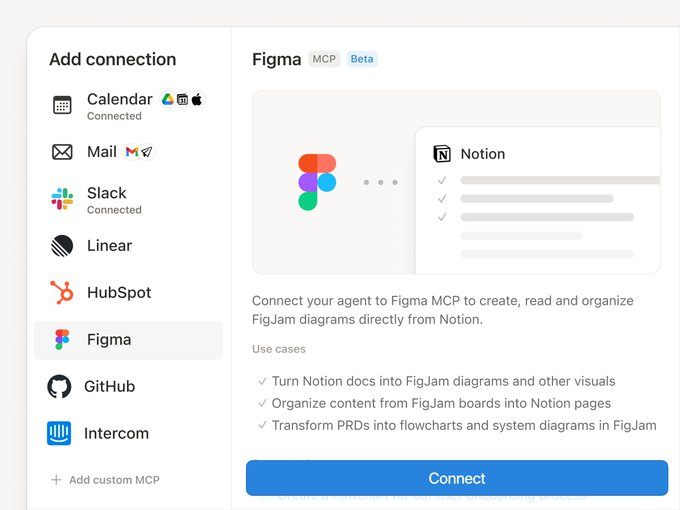The image size is (680, 510).
Task: Click the Beta badge next to Figma
Action: pyautogui.click(x=362, y=59)
